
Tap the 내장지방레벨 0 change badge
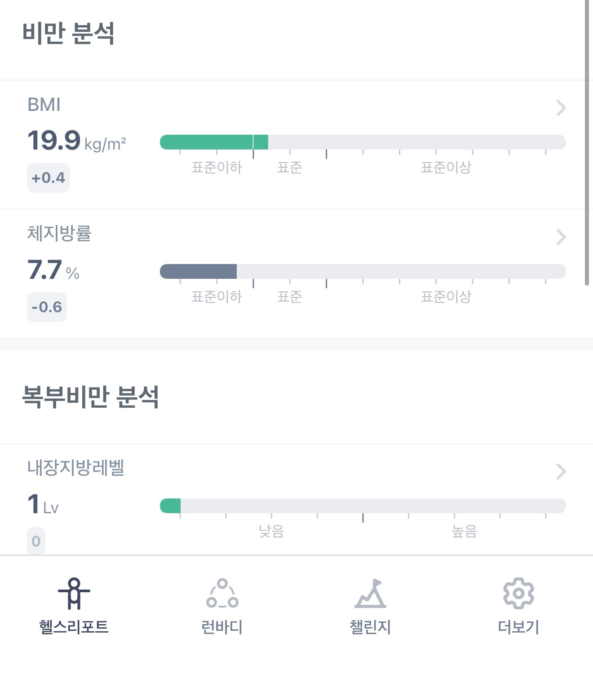36,541
